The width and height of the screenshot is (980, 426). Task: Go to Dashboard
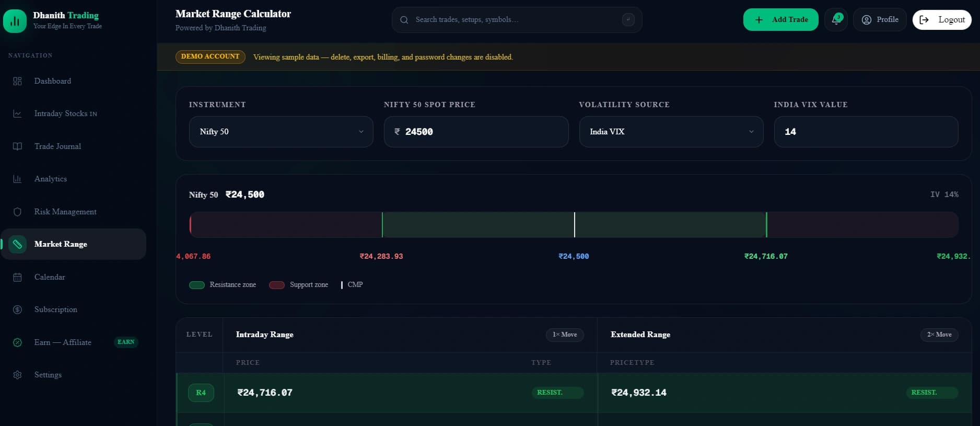click(73, 81)
